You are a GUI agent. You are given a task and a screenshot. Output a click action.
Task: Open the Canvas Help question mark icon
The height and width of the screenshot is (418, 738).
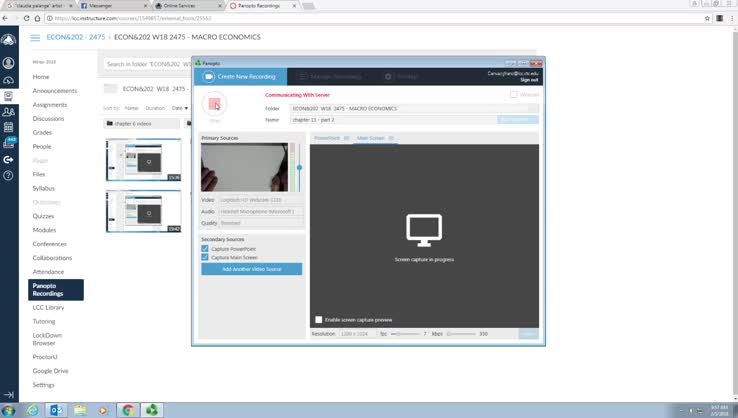[8, 176]
